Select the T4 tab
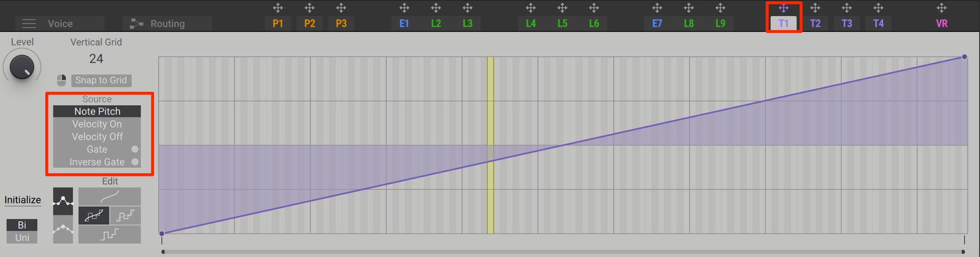The width and height of the screenshot is (980, 257). pos(878,24)
